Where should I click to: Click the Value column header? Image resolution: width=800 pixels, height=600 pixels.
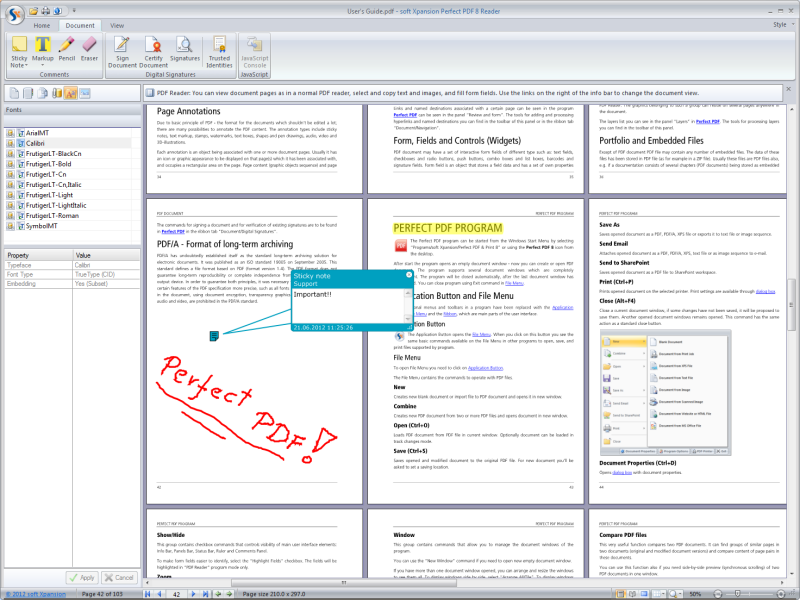click(107, 255)
